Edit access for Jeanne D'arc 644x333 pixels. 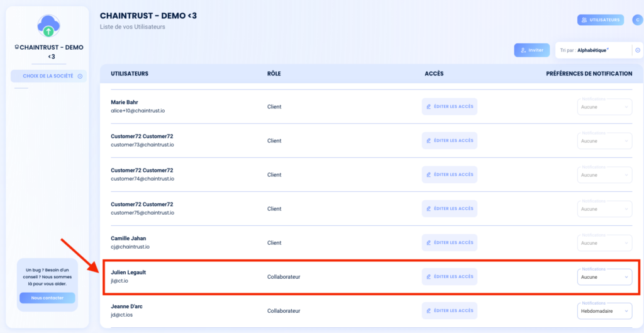450,311
